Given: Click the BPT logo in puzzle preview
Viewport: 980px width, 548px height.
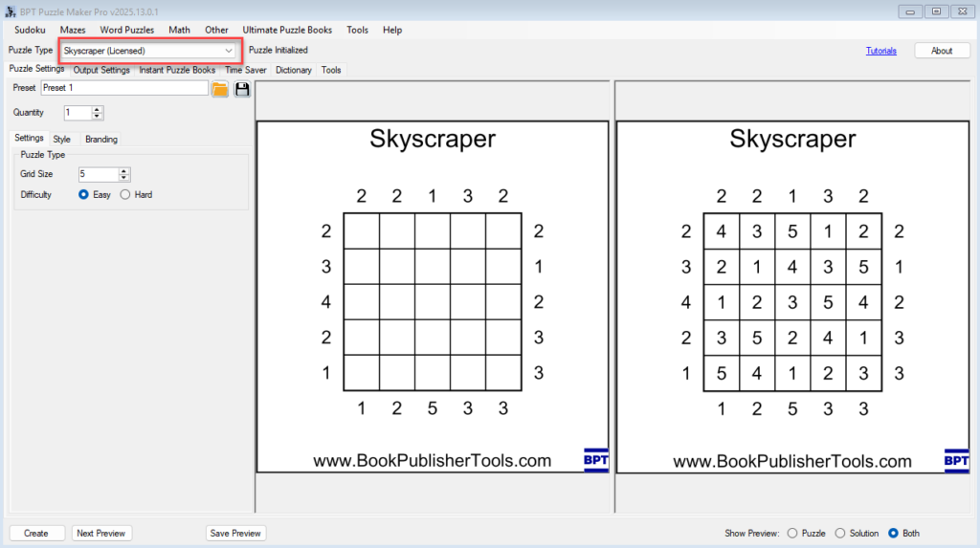Looking at the screenshot, I should pyautogui.click(x=595, y=460).
